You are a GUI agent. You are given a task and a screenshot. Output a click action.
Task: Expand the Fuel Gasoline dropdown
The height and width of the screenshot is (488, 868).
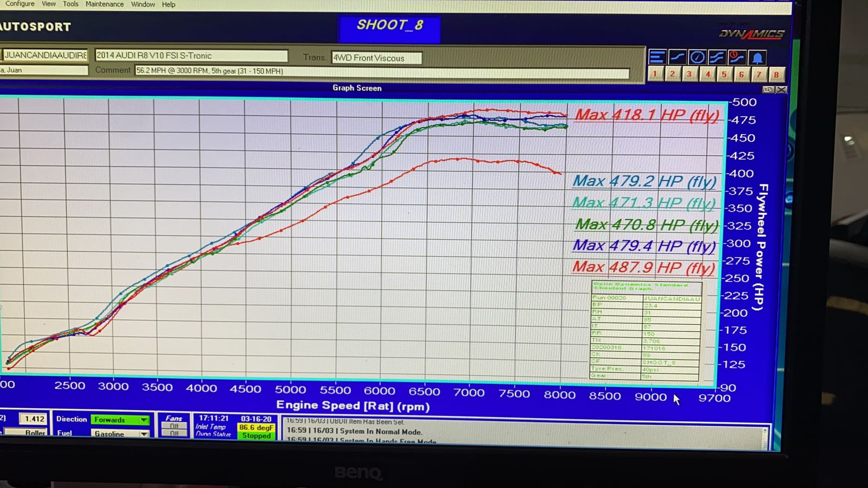144,434
